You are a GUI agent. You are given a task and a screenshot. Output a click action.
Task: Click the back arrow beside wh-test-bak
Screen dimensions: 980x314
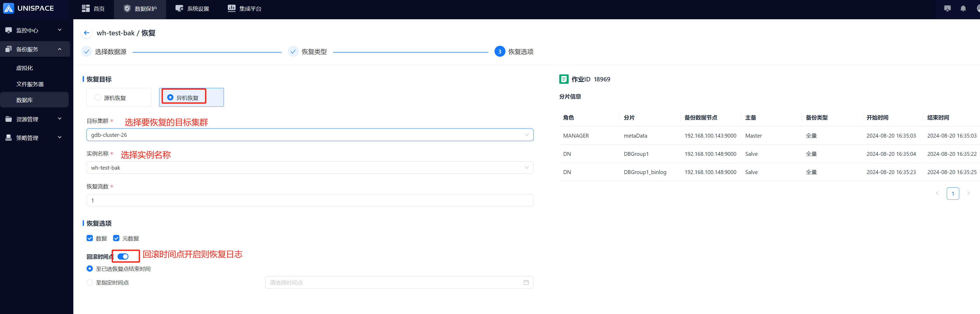[86, 33]
